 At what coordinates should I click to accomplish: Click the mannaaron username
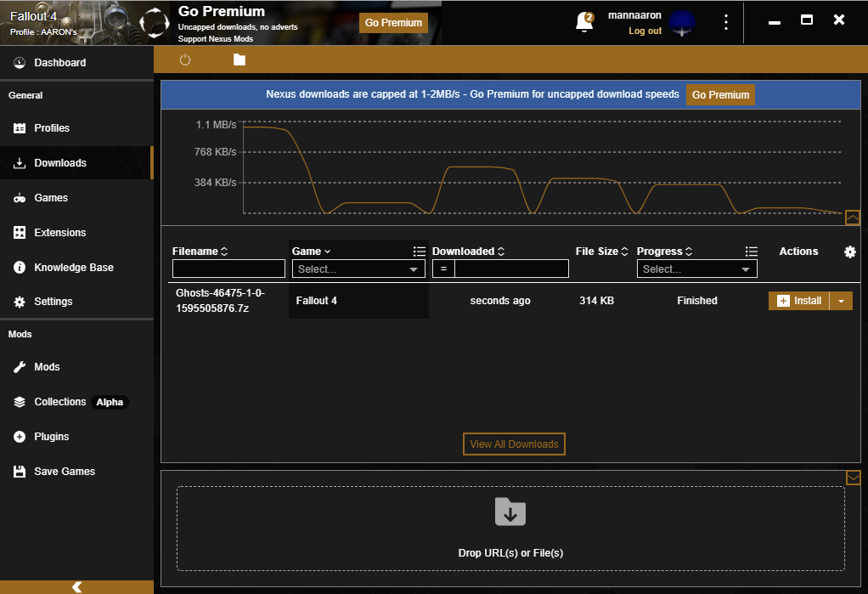(x=634, y=15)
